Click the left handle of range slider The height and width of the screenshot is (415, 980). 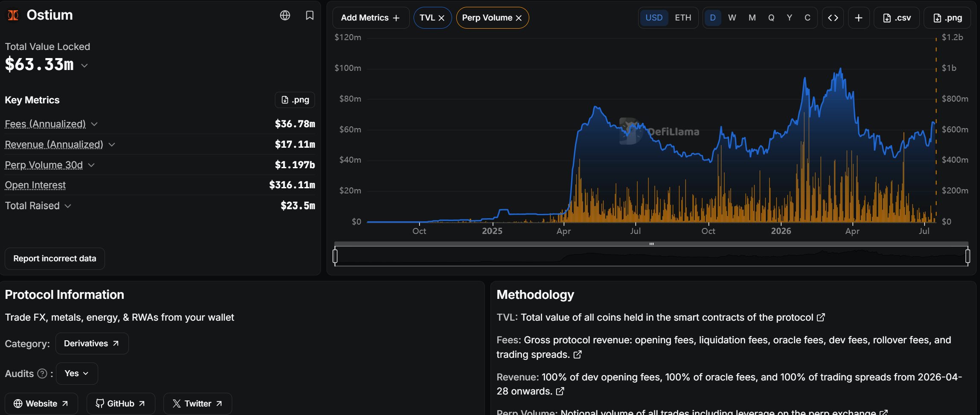point(335,256)
